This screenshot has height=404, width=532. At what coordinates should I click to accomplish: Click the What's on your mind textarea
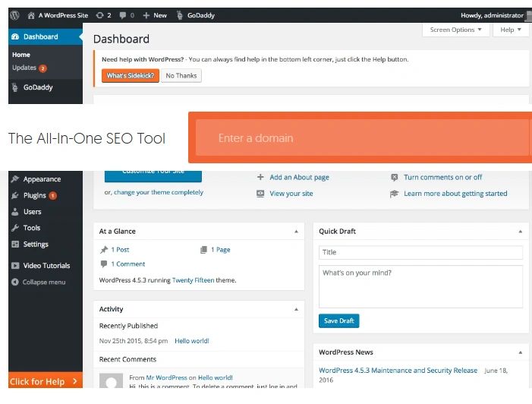point(420,286)
